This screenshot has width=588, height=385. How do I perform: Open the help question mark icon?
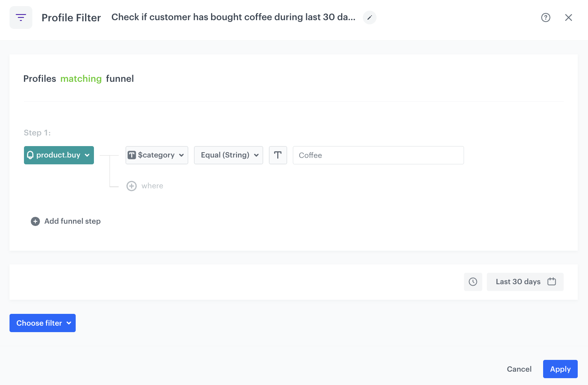pos(545,17)
